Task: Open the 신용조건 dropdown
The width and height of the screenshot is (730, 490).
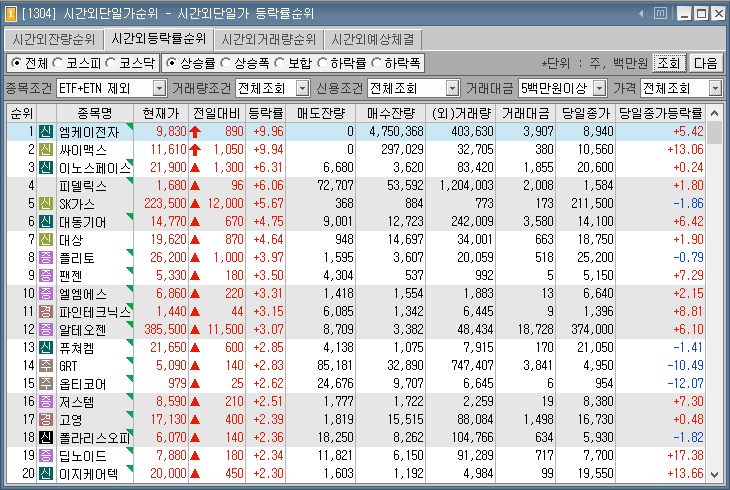Action: pos(453,88)
